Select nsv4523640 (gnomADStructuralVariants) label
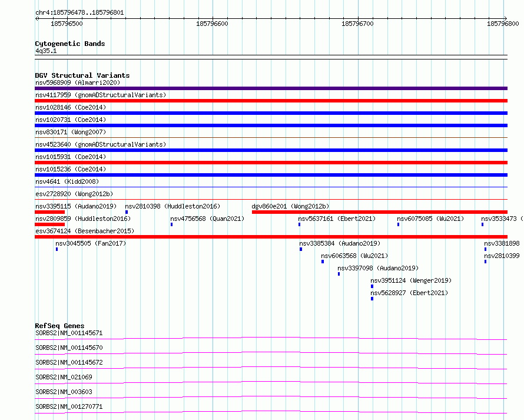 click(x=101, y=144)
